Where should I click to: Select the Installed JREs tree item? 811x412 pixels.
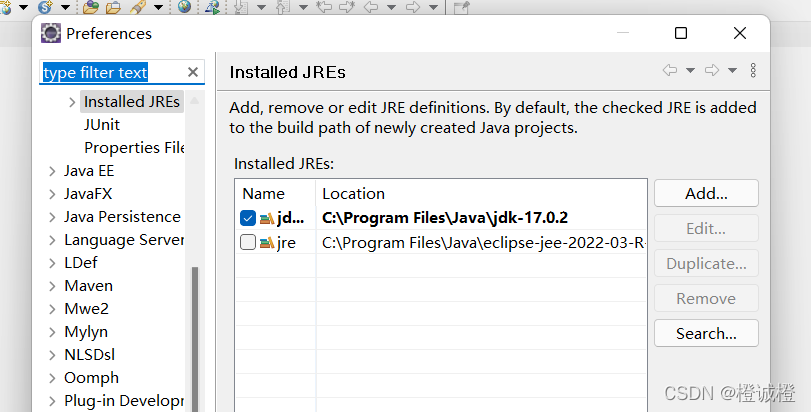132,102
